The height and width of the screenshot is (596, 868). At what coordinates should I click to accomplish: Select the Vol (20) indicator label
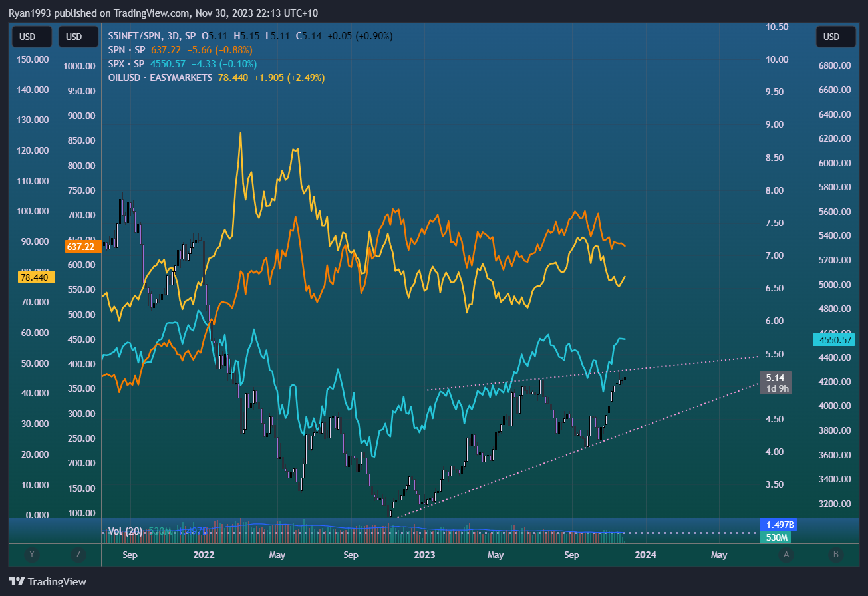point(124,531)
